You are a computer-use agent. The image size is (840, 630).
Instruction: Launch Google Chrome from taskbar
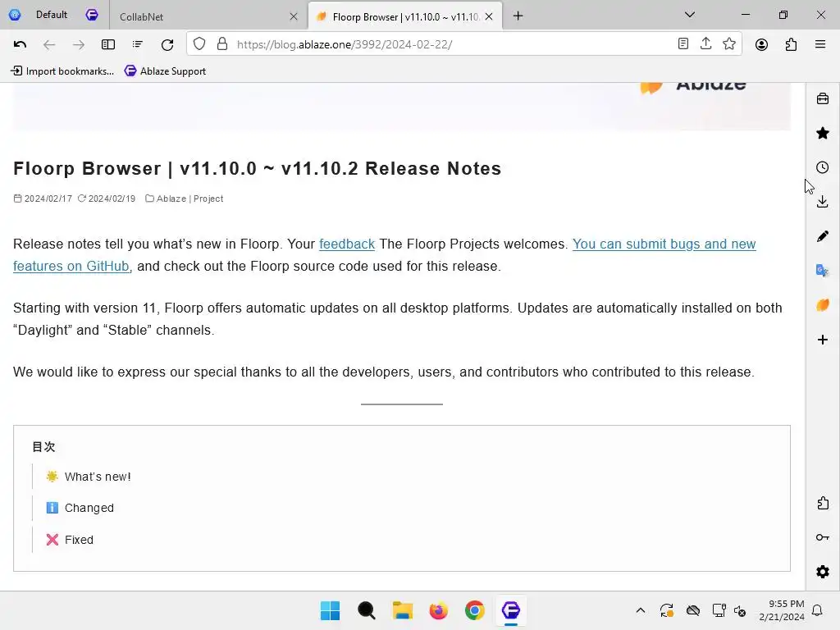(475, 610)
